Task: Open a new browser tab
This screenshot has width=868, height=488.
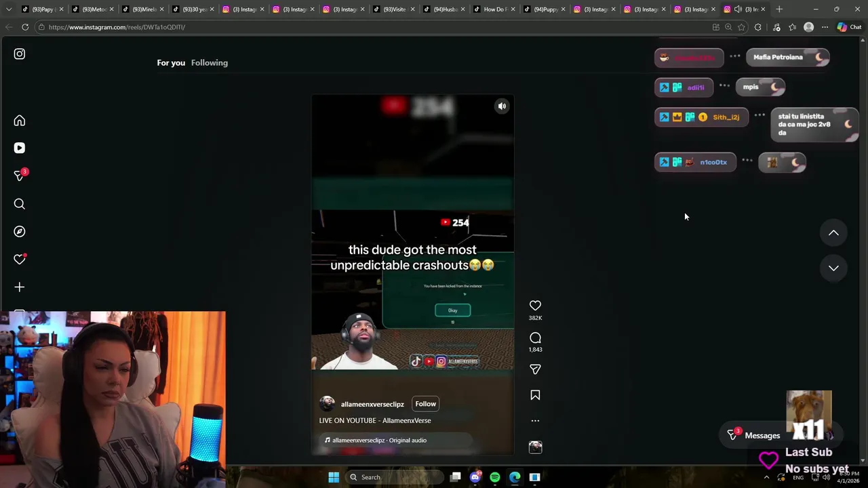Action: click(x=779, y=9)
